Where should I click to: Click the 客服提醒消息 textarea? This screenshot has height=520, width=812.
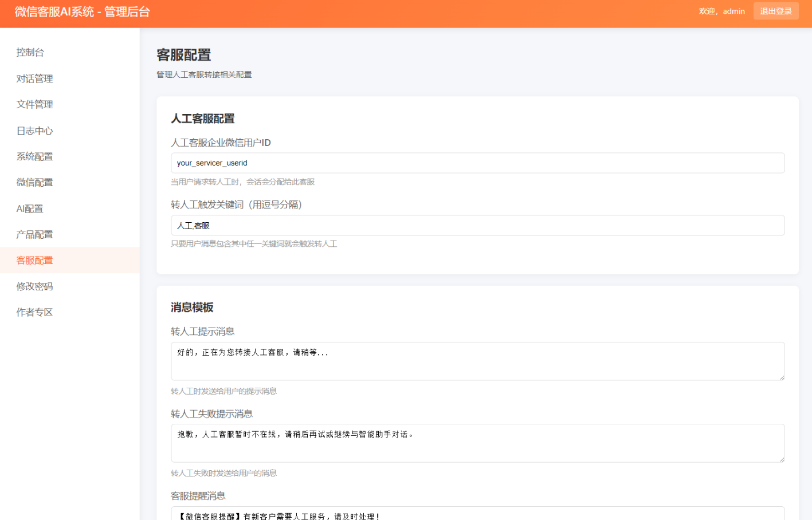click(477, 514)
